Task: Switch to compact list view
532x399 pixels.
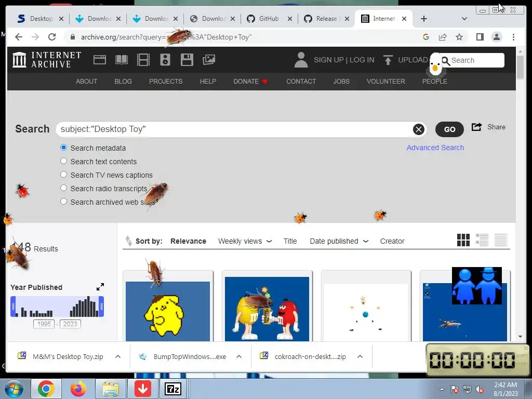Action: (501, 240)
